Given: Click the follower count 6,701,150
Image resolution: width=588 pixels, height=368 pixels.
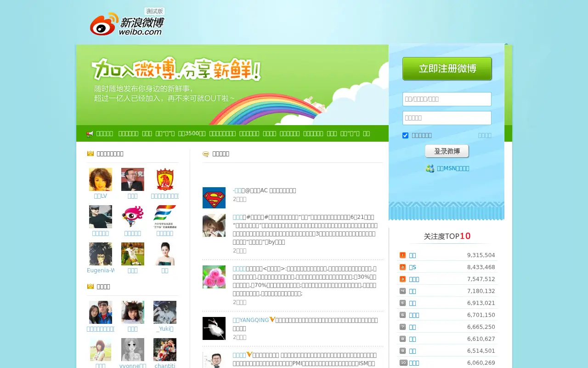Looking at the screenshot, I should click(481, 315).
